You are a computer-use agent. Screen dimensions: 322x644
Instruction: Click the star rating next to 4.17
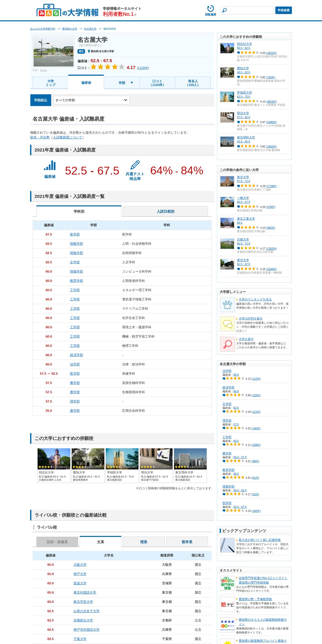pyautogui.click(x=108, y=67)
